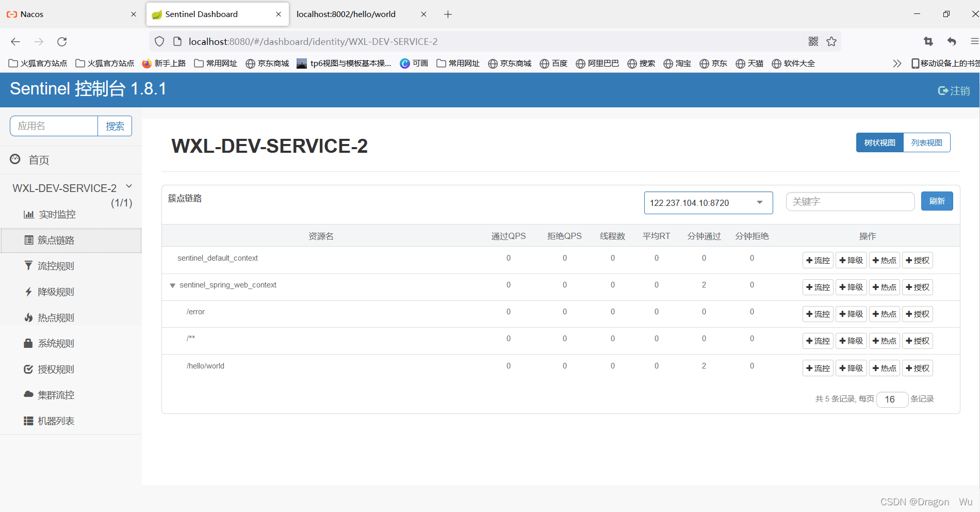
Task: Click the 刷新 refresh button
Action: click(937, 201)
